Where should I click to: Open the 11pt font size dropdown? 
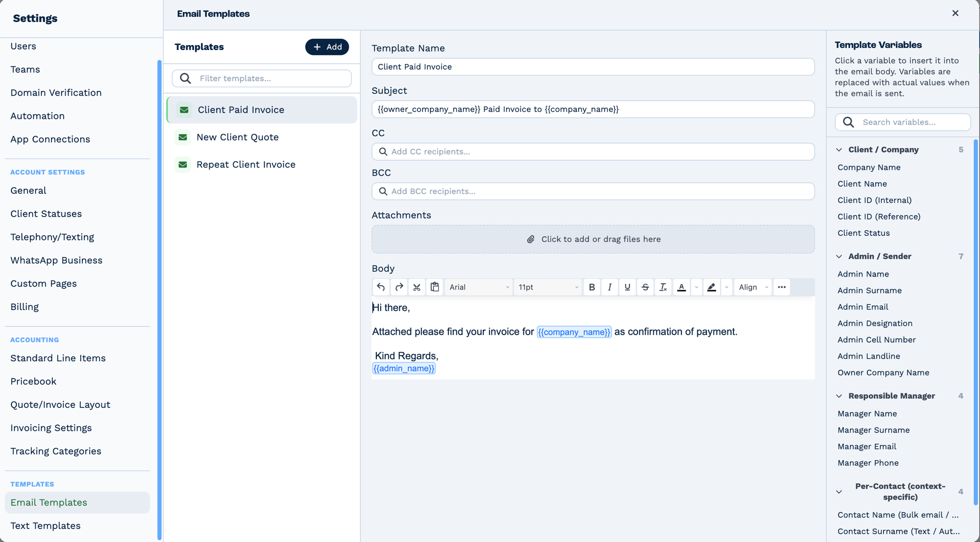tap(547, 287)
